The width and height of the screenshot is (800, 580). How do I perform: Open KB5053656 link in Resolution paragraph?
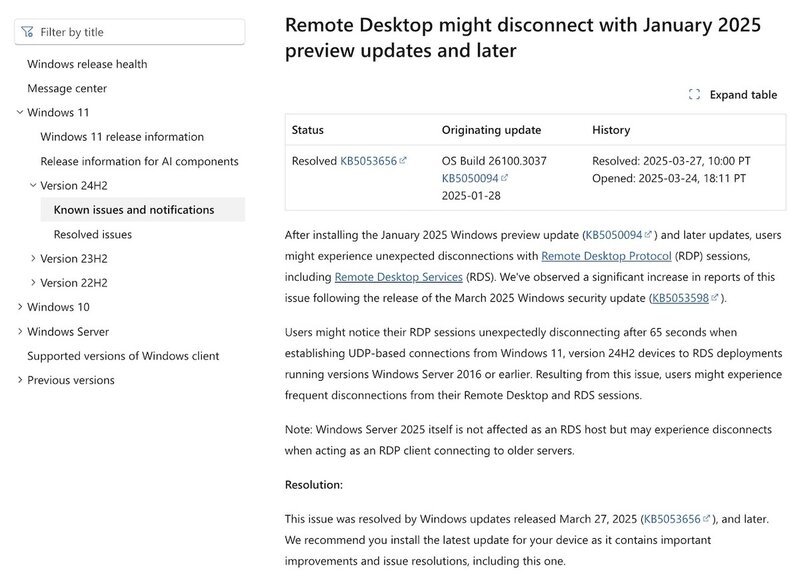point(672,519)
